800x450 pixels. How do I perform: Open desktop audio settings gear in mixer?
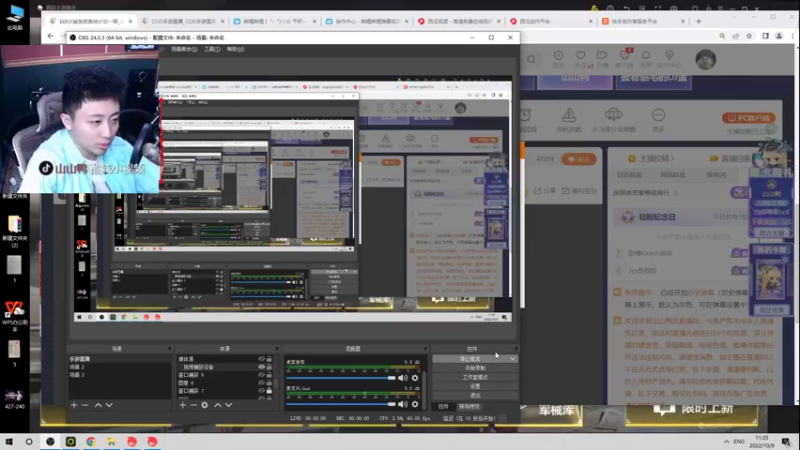click(x=415, y=378)
